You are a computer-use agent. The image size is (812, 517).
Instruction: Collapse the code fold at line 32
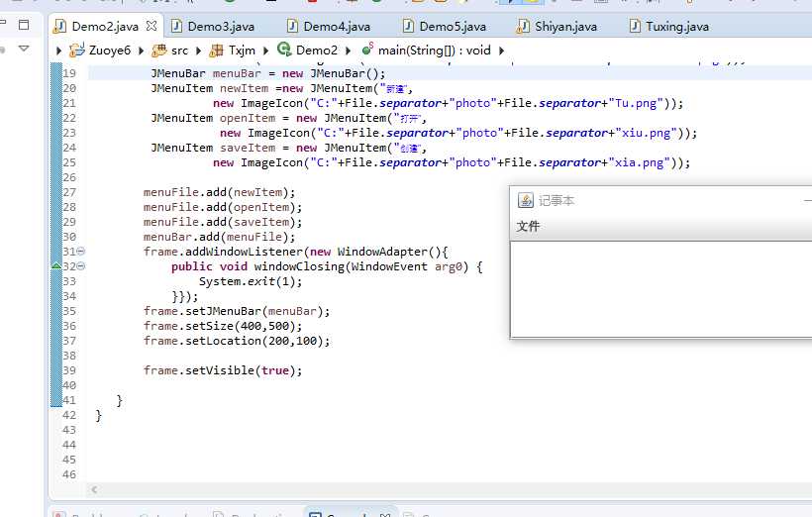[81, 266]
